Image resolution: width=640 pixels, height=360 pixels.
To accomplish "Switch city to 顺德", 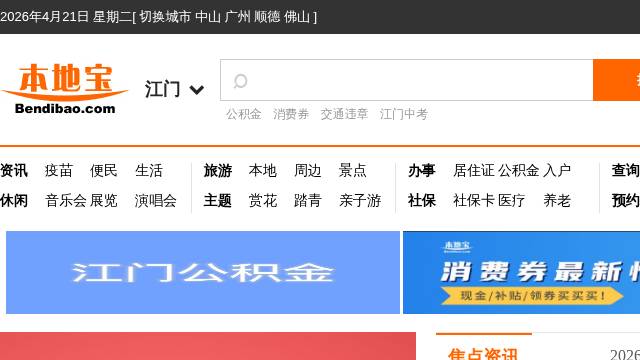I will coord(267,17).
